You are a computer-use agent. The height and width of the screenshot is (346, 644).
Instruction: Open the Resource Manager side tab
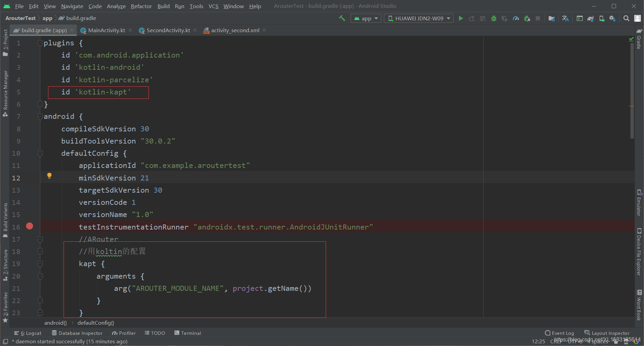coord(5,93)
